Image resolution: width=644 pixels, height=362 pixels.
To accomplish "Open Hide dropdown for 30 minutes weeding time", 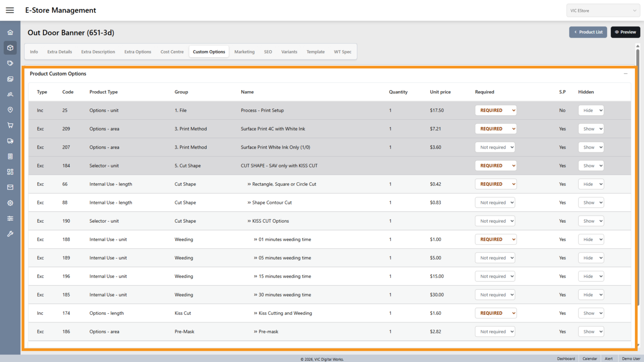I will pyautogui.click(x=591, y=295).
